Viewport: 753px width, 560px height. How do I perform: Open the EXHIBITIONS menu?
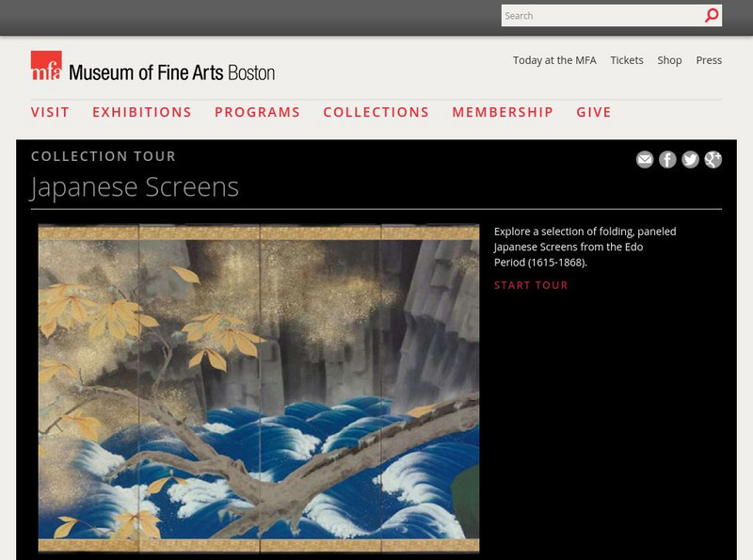139,111
